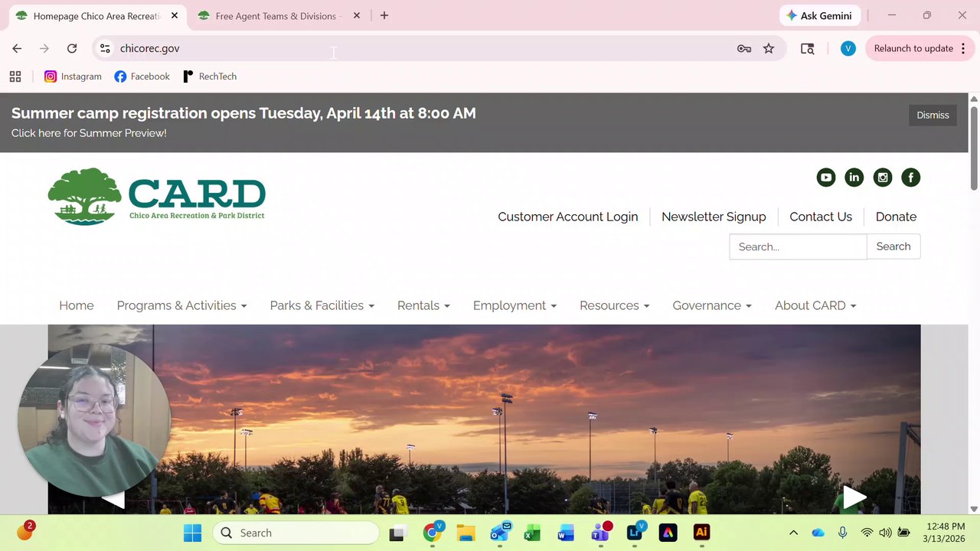The width and height of the screenshot is (980, 551).
Task: Close the Homepage Chico Area Recreation tab
Action: click(x=175, y=15)
